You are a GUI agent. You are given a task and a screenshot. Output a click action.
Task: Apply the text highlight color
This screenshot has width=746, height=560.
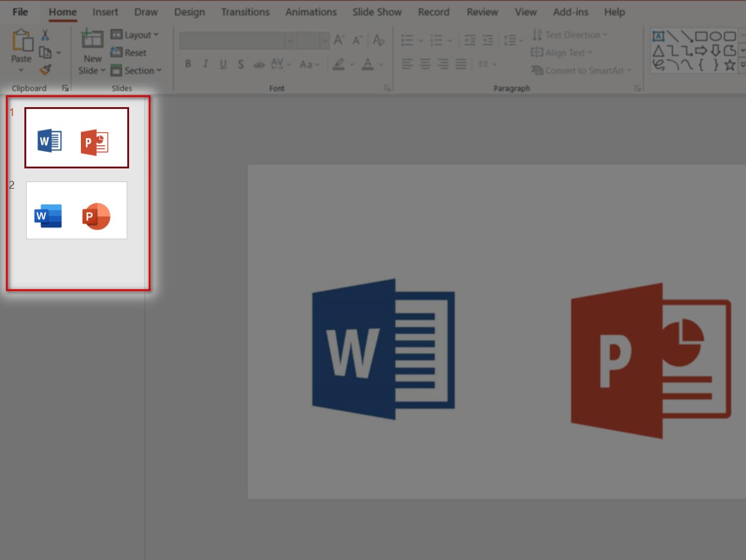click(x=338, y=64)
